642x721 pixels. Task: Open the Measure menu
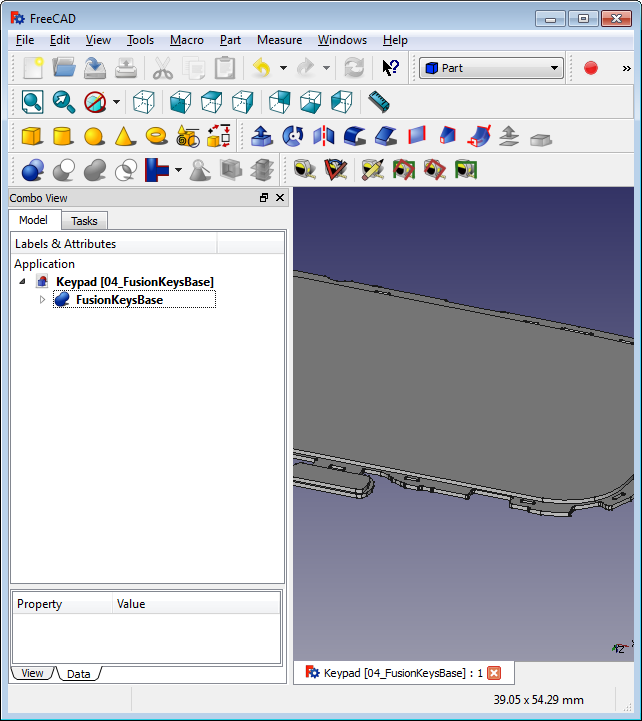pyautogui.click(x=279, y=40)
